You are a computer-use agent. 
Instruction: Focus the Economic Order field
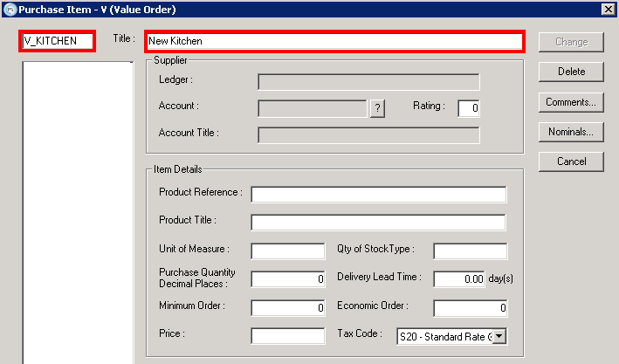point(470,307)
